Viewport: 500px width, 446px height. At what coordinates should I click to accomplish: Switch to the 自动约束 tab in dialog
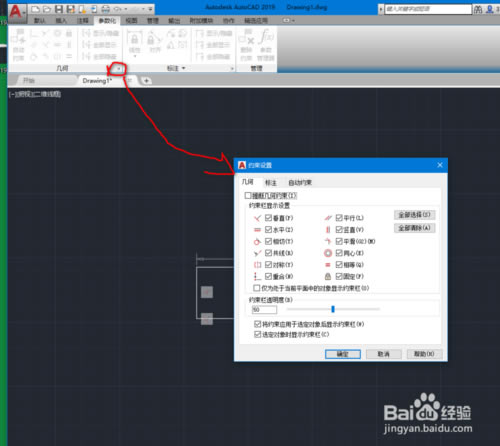click(x=300, y=183)
